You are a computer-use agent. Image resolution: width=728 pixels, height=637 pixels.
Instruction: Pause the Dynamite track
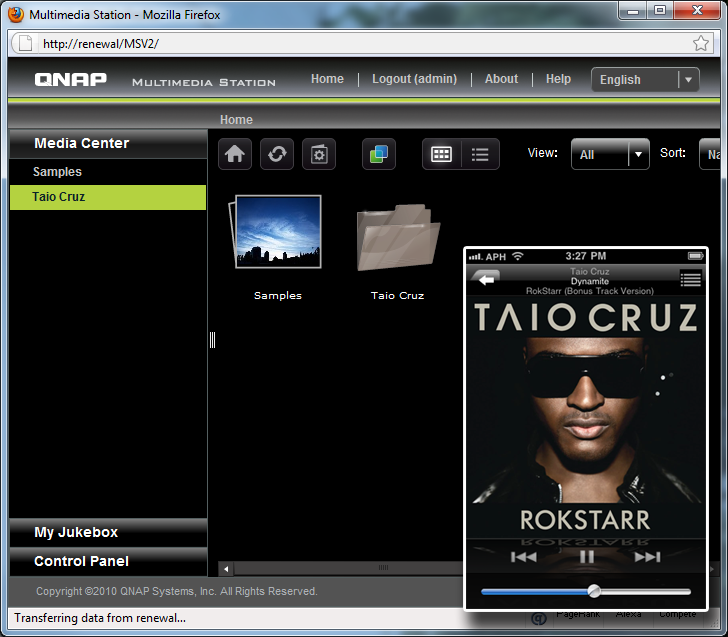[x=587, y=557]
